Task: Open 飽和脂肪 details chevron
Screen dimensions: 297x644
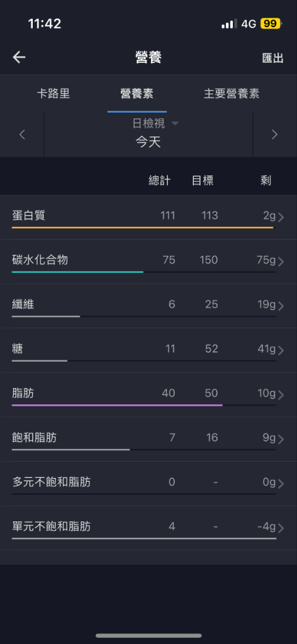Action: [281, 440]
